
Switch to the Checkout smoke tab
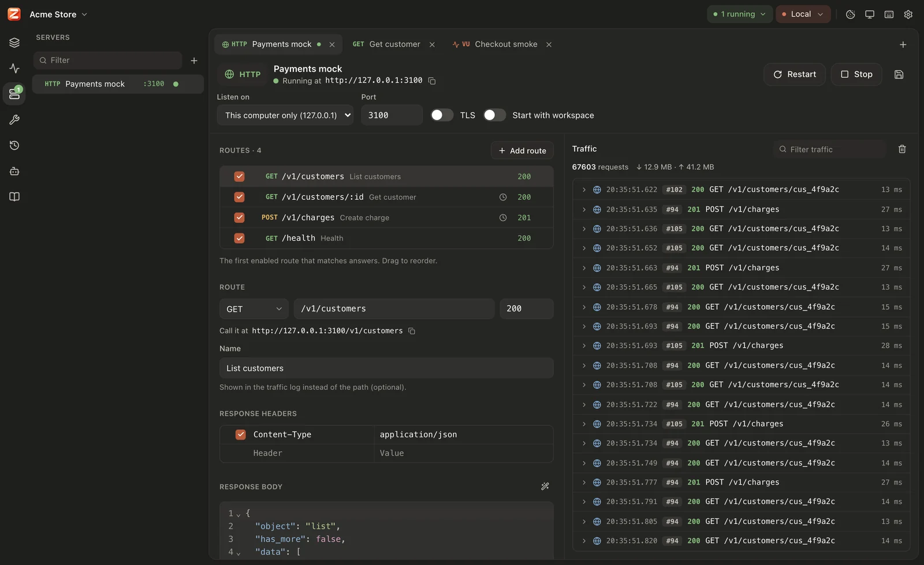[495, 44]
